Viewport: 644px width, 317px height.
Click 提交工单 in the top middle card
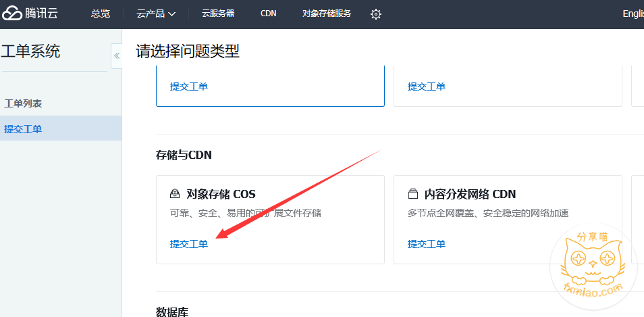point(427,87)
